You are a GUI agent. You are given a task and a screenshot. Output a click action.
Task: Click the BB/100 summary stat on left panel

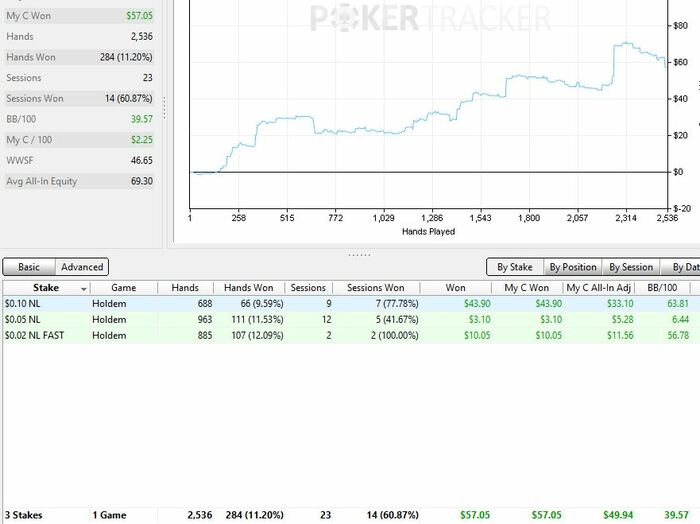pyautogui.click(x=79, y=119)
